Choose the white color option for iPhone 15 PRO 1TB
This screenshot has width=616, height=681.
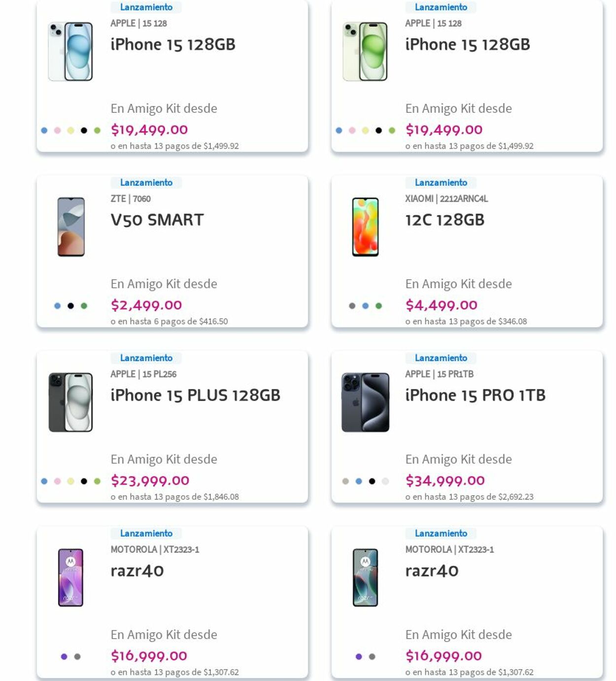384,480
